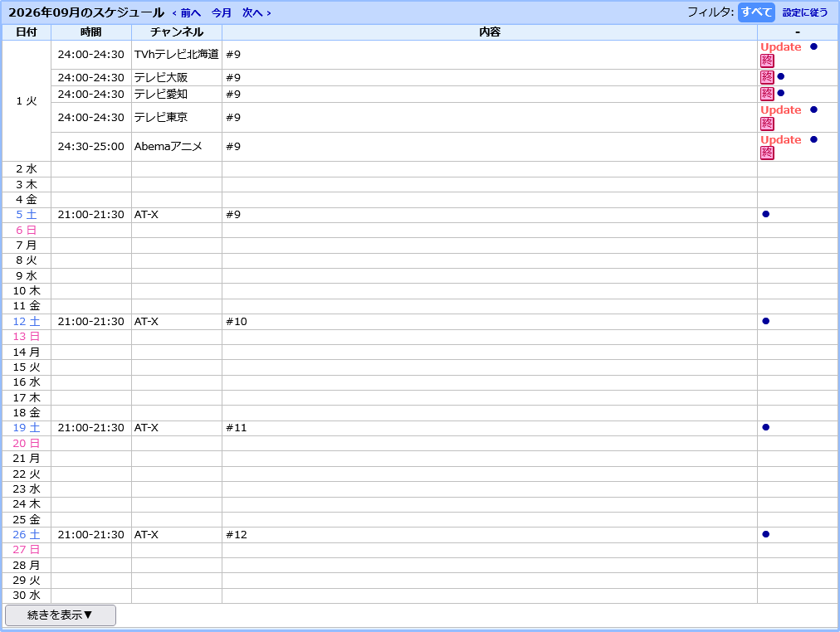Click the 24:30-25:00 time cell
840x632 pixels.
tap(91, 147)
